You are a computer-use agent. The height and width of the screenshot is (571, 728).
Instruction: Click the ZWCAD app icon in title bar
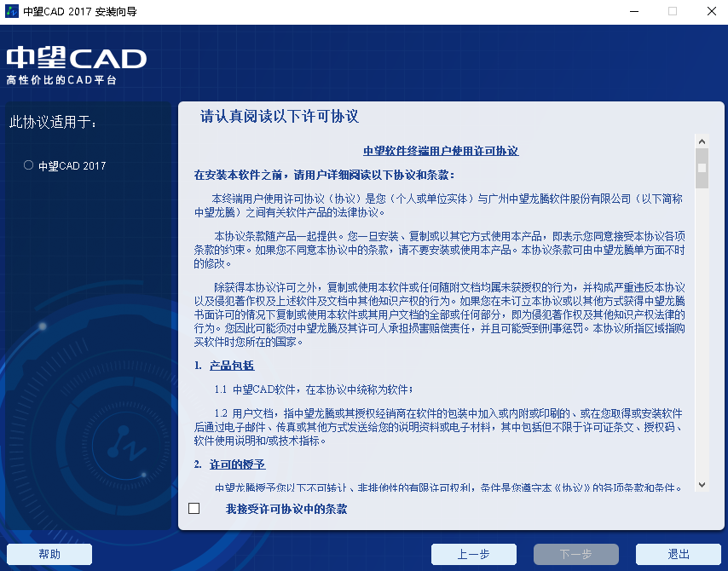click(11, 11)
